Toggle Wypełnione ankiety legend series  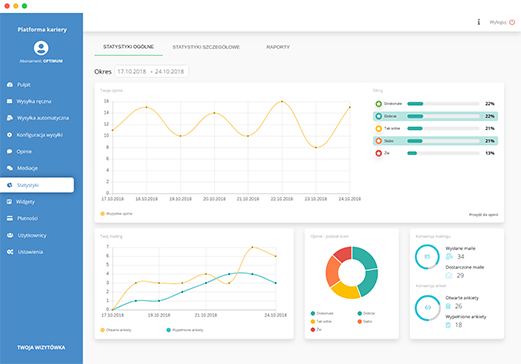click(x=185, y=330)
